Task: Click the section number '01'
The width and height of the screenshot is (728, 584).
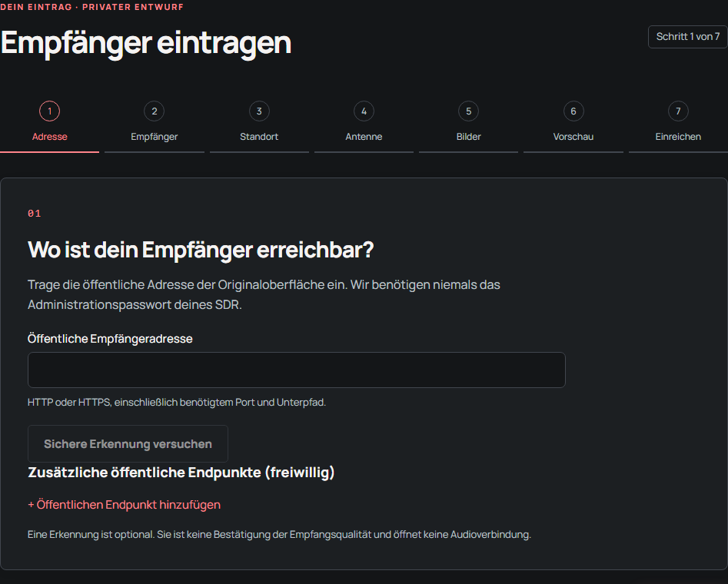Action: [35, 214]
